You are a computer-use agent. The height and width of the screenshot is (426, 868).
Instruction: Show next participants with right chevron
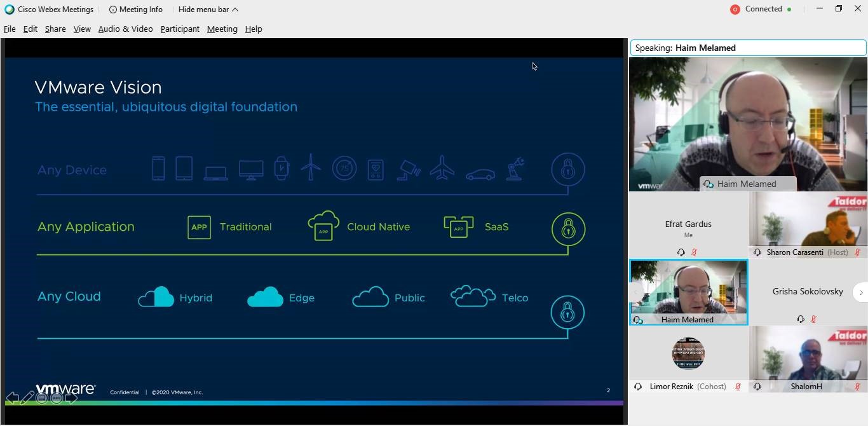tap(861, 292)
